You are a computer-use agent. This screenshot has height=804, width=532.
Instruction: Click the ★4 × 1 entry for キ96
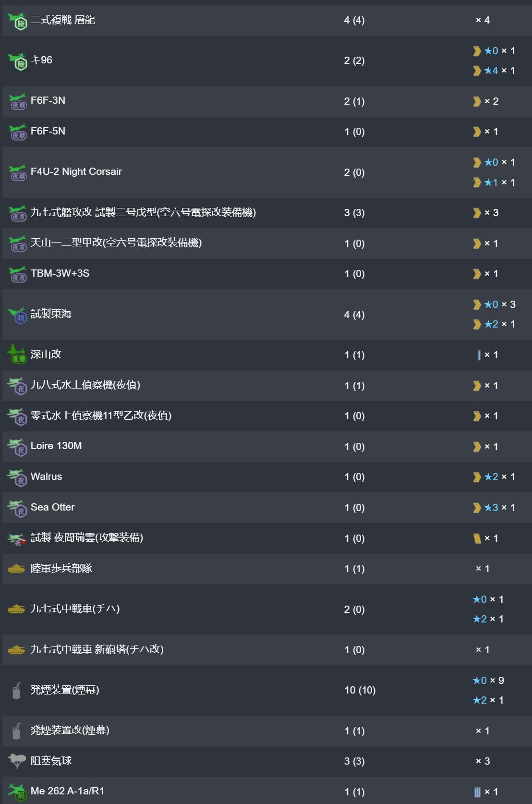tap(494, 71)
